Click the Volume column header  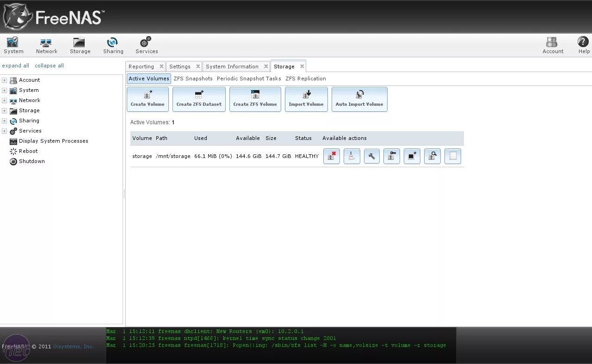142,138
